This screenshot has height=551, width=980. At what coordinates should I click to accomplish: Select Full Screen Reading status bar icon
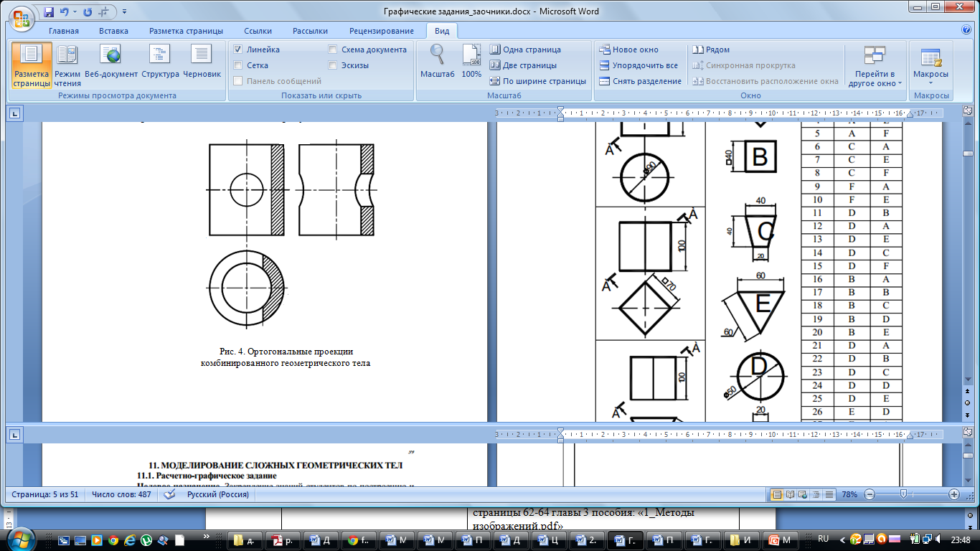pos(789,494)
